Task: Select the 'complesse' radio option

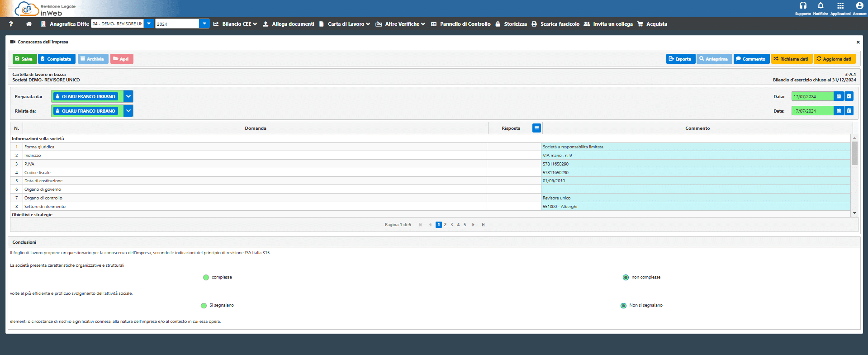Action: 206,278
